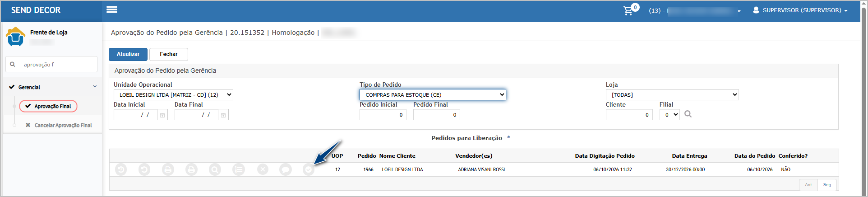Click the Pedidos para Liberação heading
868x197 pixels.
pos(466,138)
